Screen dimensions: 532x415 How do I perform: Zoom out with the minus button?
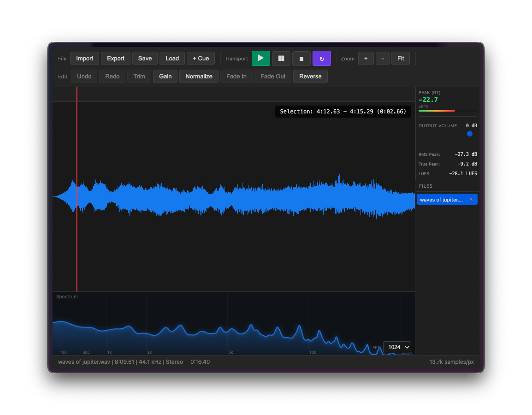(x=383, y=59)
